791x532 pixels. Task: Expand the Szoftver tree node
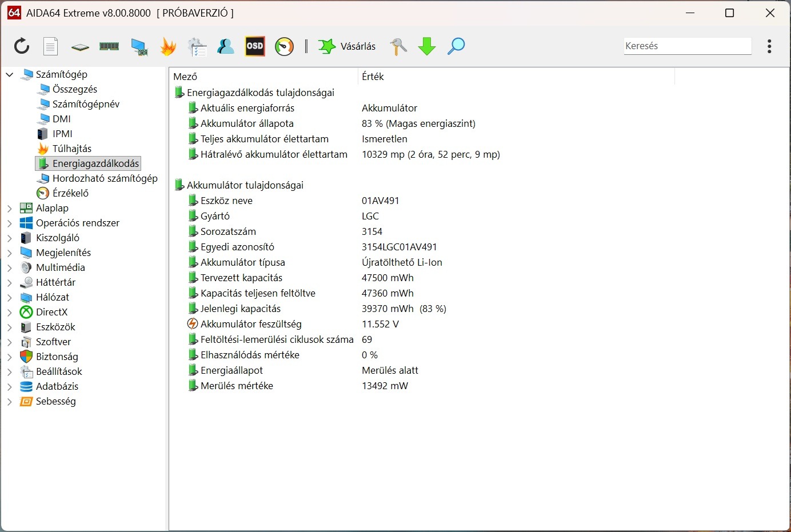[10, 342]
